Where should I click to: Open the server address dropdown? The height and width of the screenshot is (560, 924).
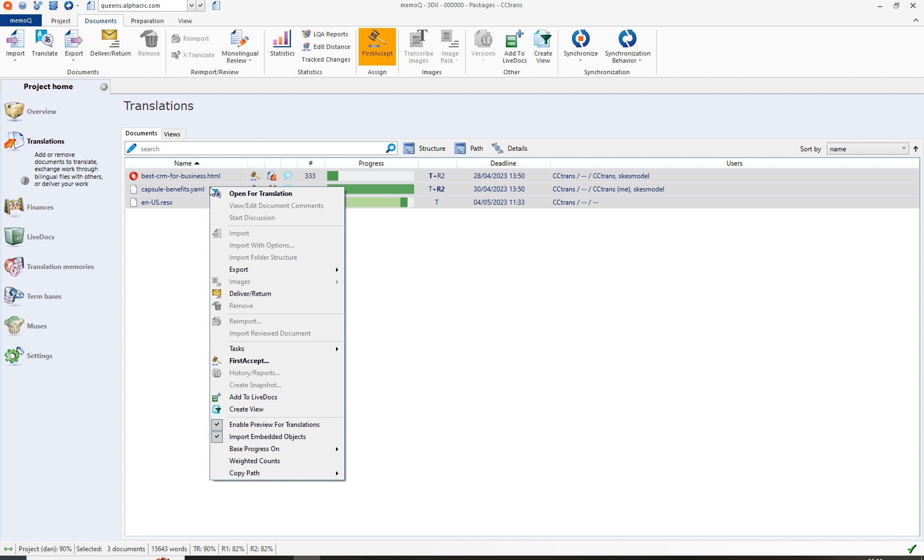tap(191, 6)
